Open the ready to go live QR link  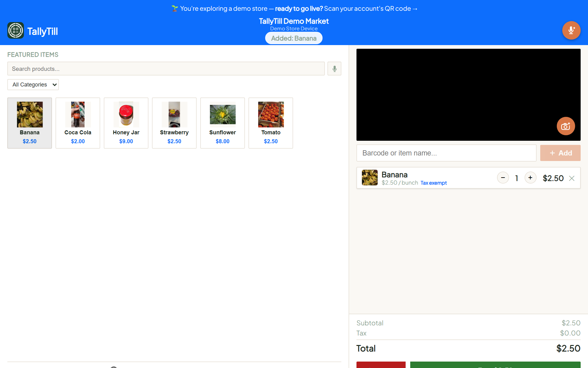tap(346, 9)
